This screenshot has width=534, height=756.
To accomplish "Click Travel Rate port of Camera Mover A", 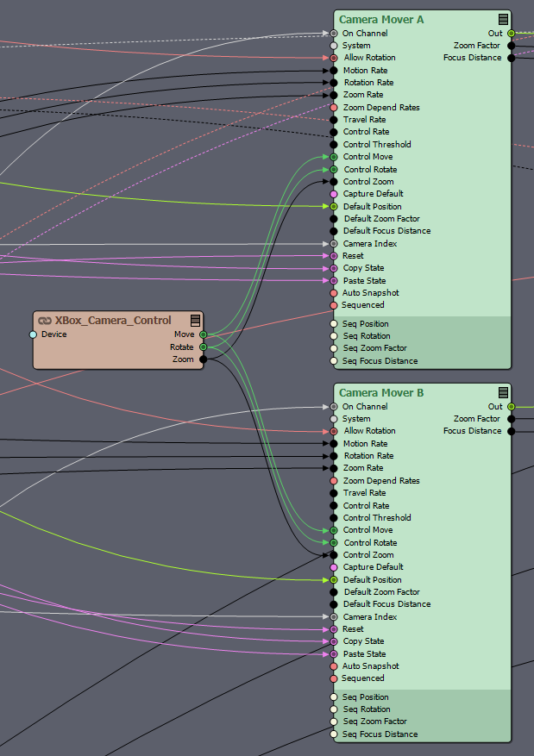I will pyautogui.click(x=333, y=120).
